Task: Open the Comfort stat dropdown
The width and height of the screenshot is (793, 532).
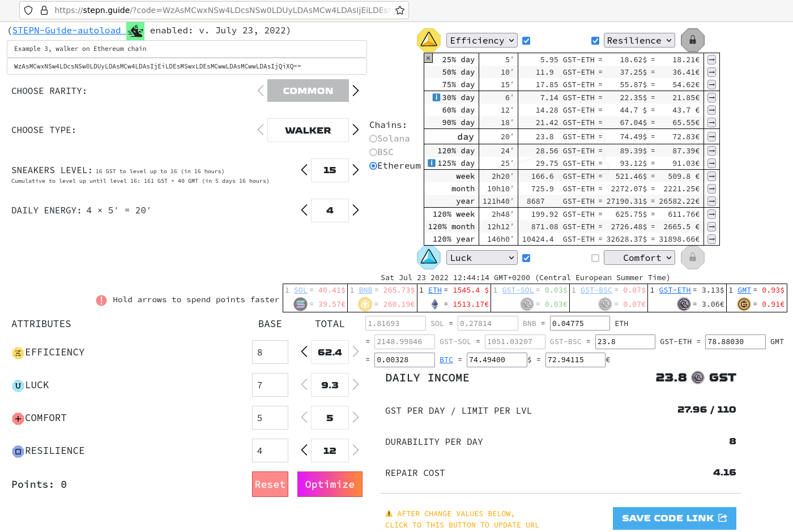Action: tap(639, 258)
